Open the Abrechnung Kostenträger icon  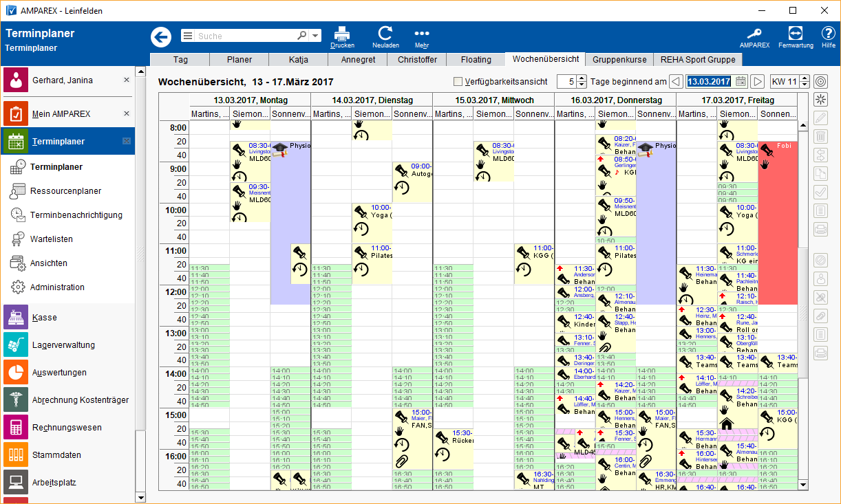click(16, 400)
